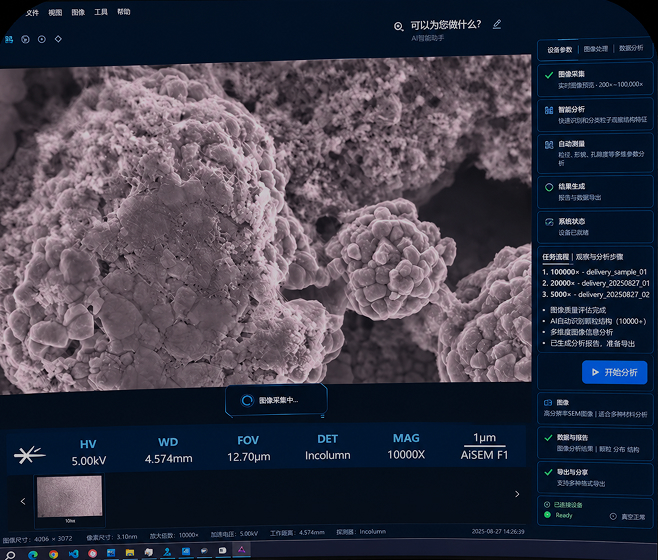The height and width of the screenshot is (560, 658).
Task: Open the 视图 menu
Action: click(x=55, y=13)
